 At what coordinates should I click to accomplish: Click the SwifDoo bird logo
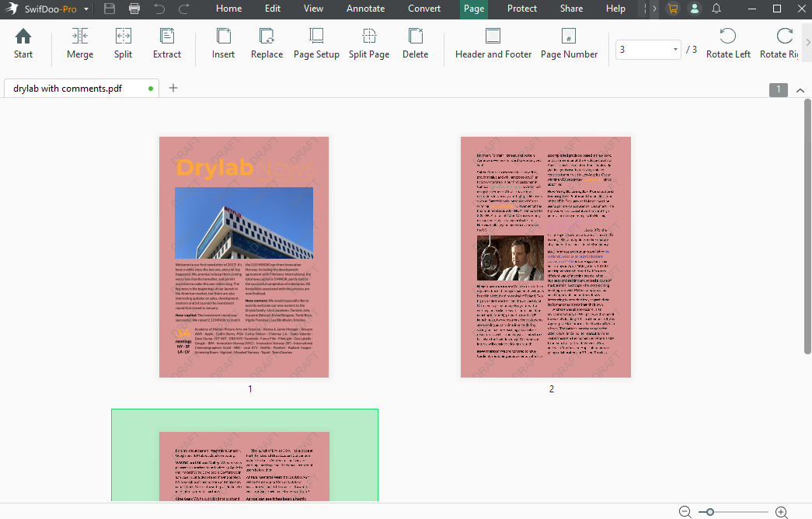(12, 9)
